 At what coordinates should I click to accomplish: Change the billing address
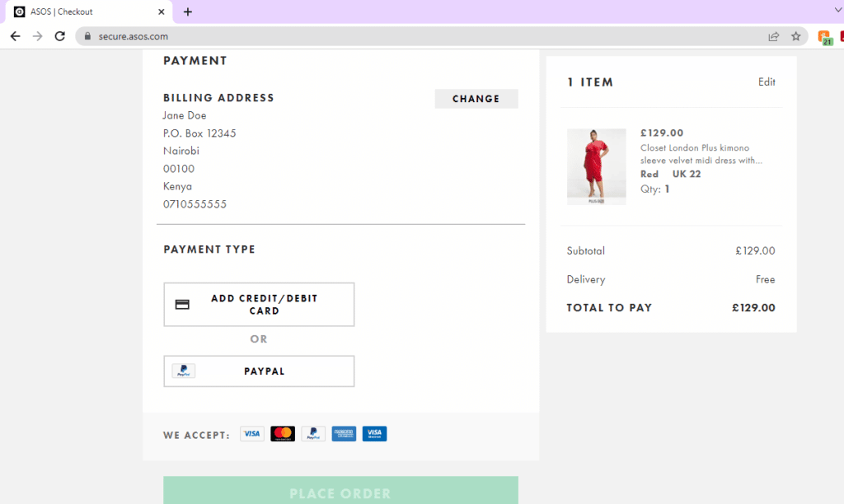(476, 99)
